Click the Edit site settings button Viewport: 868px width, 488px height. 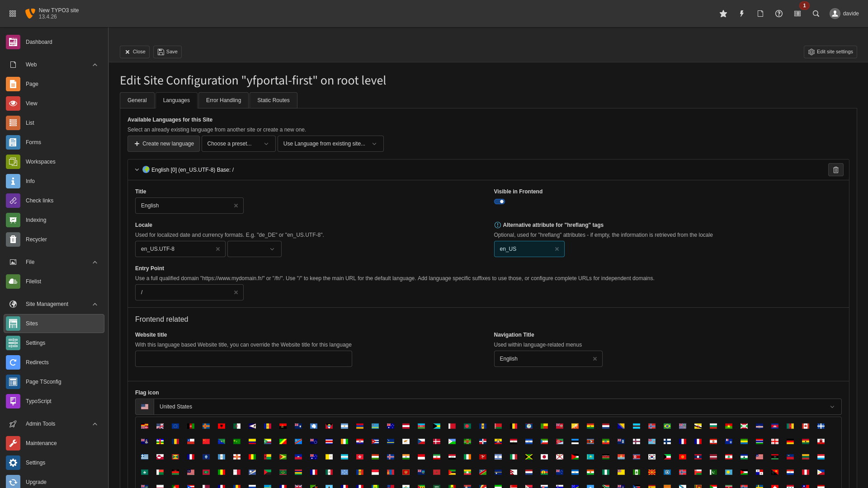pos(830,52)
